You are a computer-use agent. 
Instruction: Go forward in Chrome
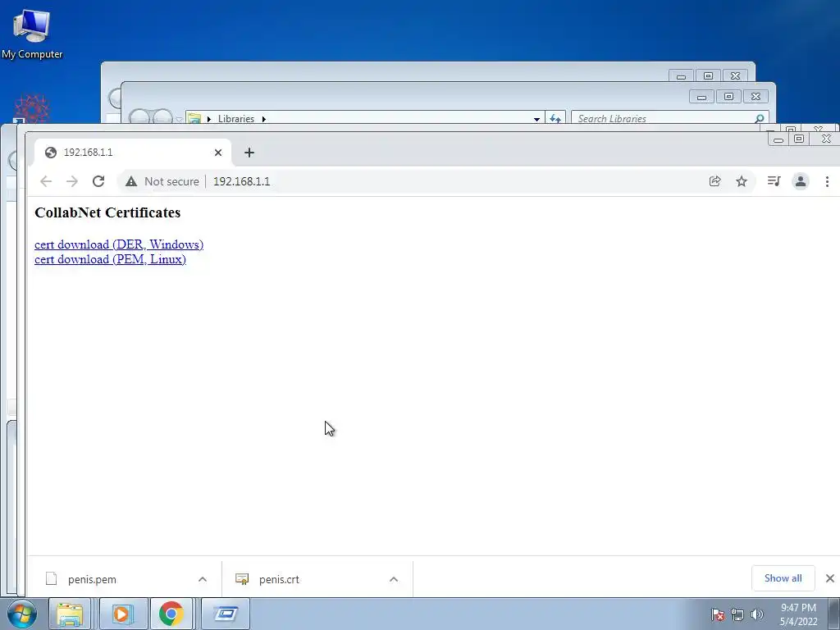(72, 181)
